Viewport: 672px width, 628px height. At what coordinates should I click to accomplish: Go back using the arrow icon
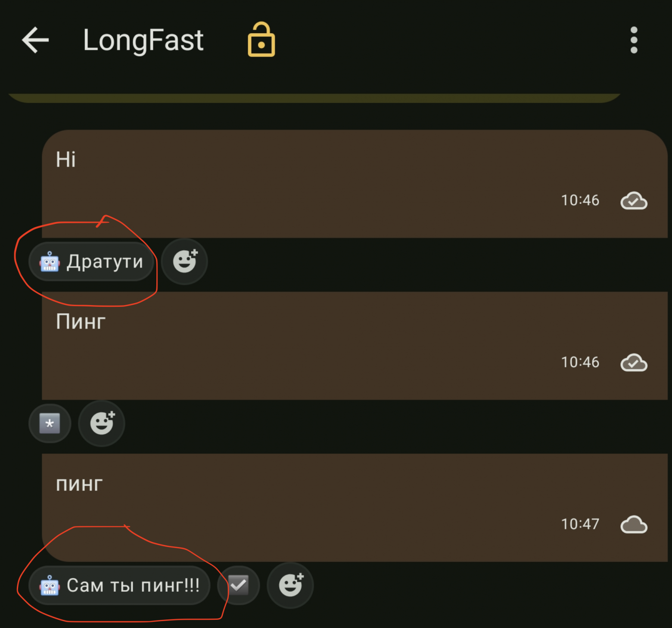pyautogui.click(x=35, y=40)
